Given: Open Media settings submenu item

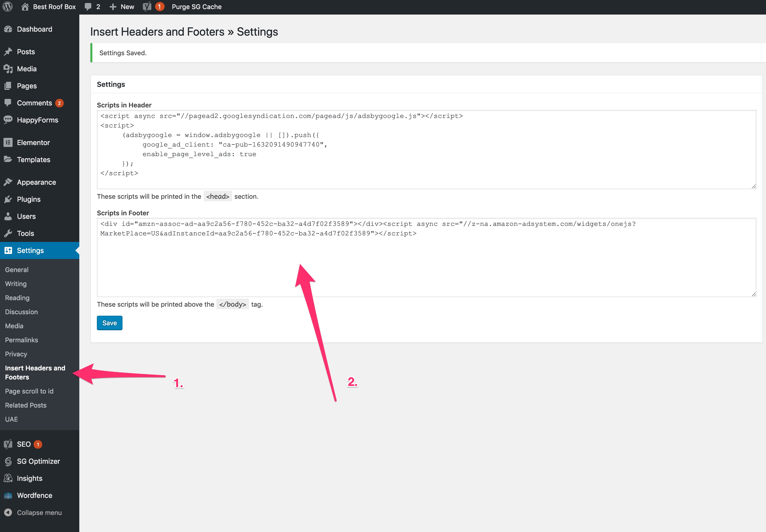Looking at the screenshot, I should (x=14, y=326).
